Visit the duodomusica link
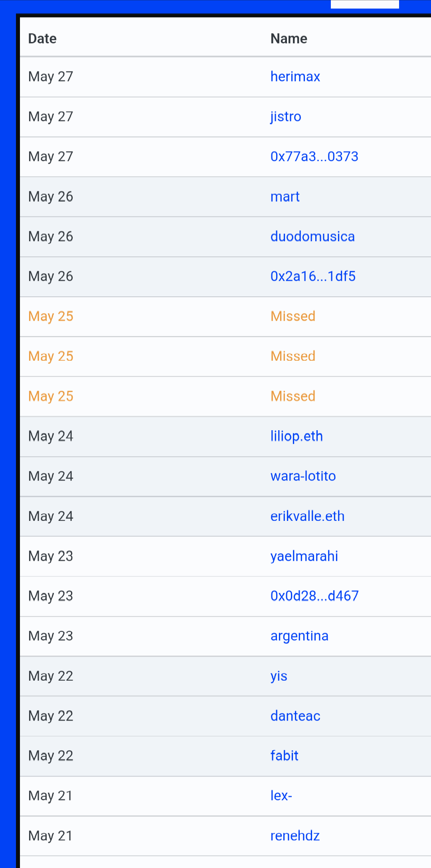This screenshot has height=868, width=431. point(312,236)
